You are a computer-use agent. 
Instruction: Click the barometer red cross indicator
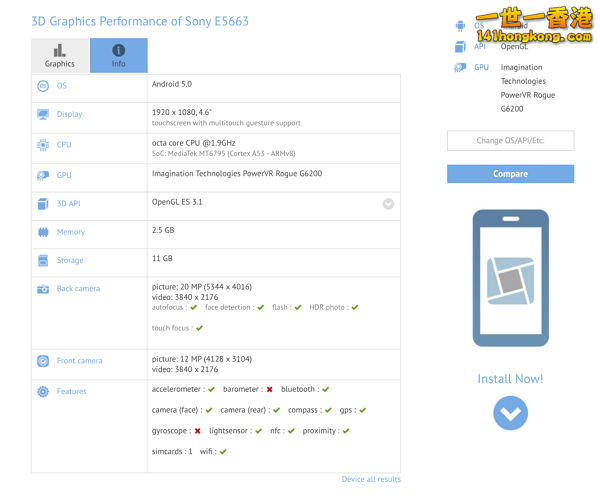[270, 390]
